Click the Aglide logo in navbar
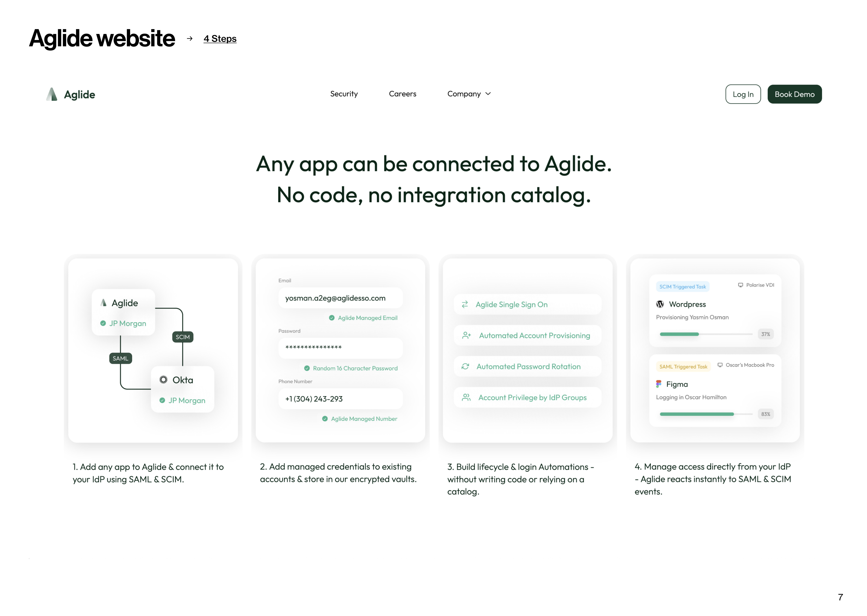 pos(71,94)
